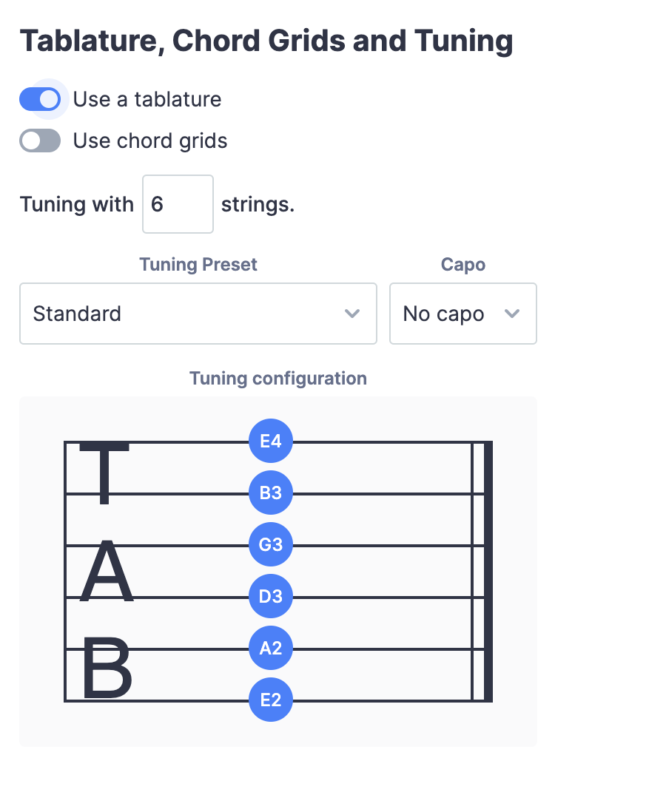Screen dimensions: 666x812
Task: Disable the Use a tablature toggle
Action: 40,98
